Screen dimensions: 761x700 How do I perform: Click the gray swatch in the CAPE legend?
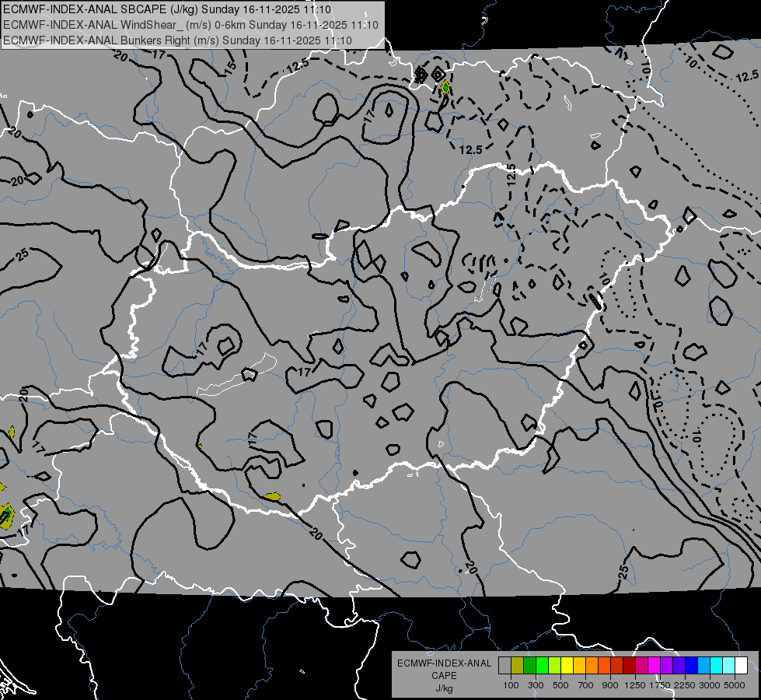pyautogui.click(x=504, y=666)
